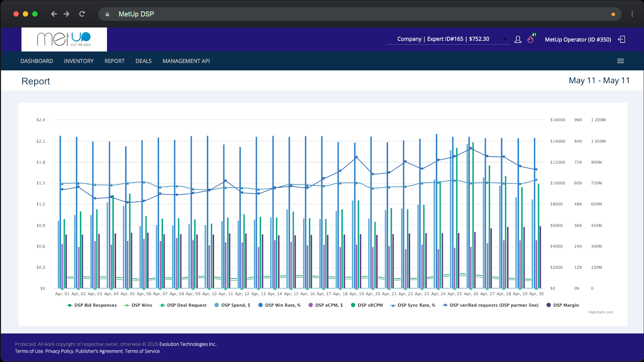Click the logout icon next to operator name
This screenshot has width=644, height=362.
(622, 40)
